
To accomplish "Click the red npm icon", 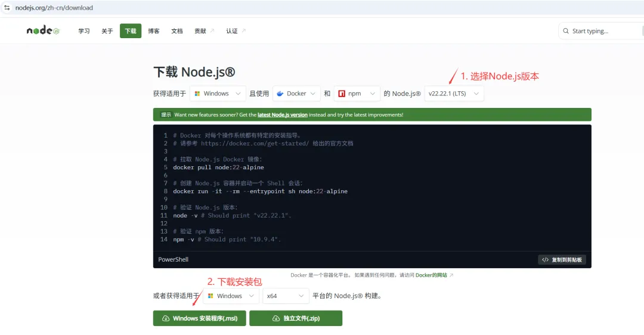I will pyautogui.click(x=341, y=94).
